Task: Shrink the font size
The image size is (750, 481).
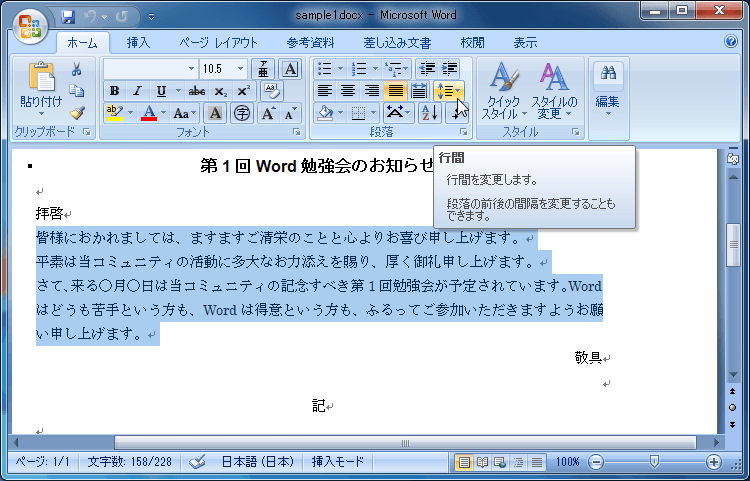Action: (x=290, y=113)
